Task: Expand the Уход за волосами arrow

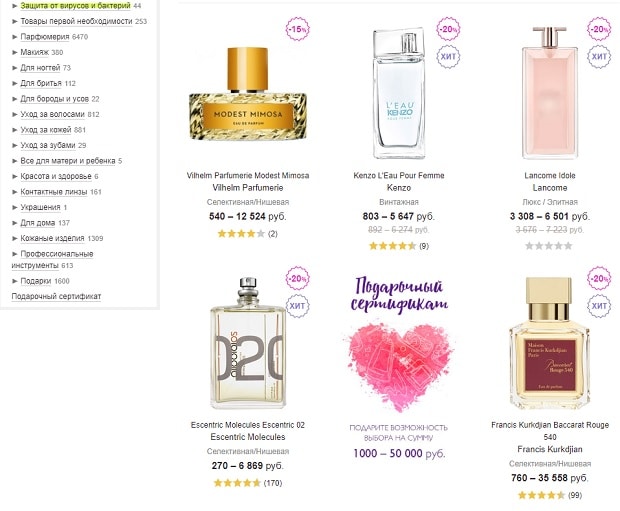Action: pos(15,114)
